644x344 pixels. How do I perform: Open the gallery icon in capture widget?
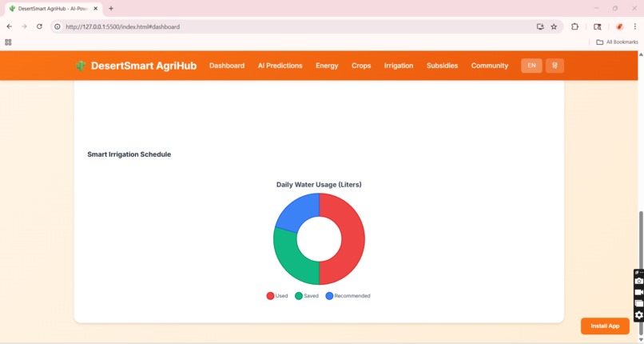pos(638,303)
